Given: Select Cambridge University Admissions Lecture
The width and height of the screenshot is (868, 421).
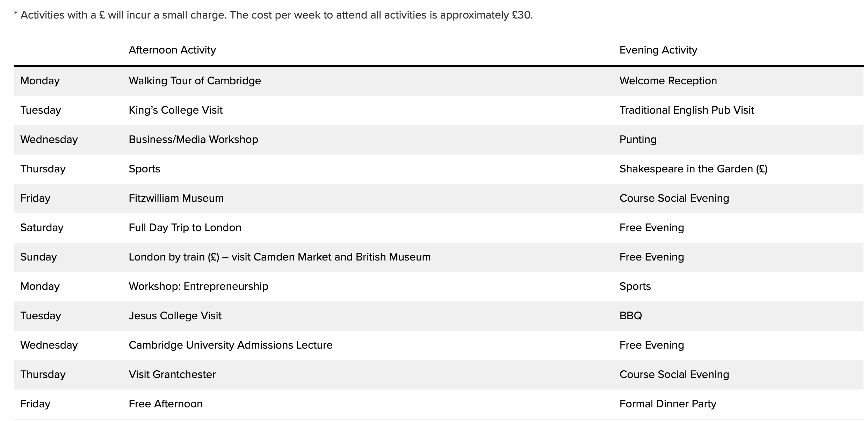Looking at the screenshot, I should coord(231,345).
